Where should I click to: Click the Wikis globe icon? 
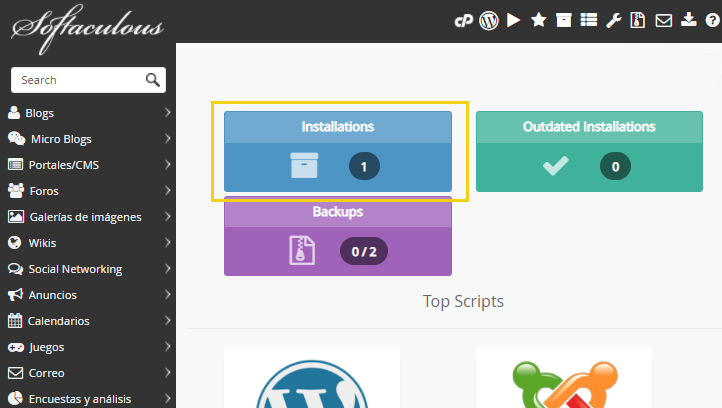(x=15, y=243)
